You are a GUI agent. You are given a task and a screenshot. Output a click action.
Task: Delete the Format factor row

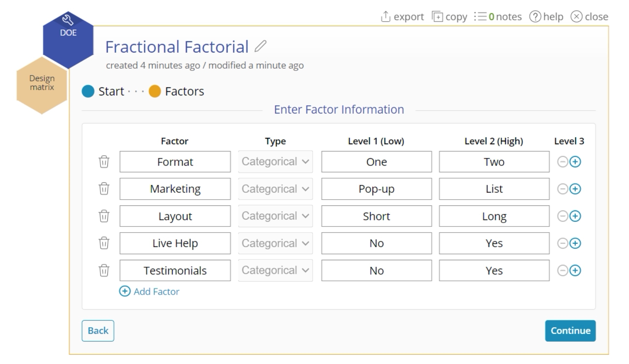[x=104, y=162]
